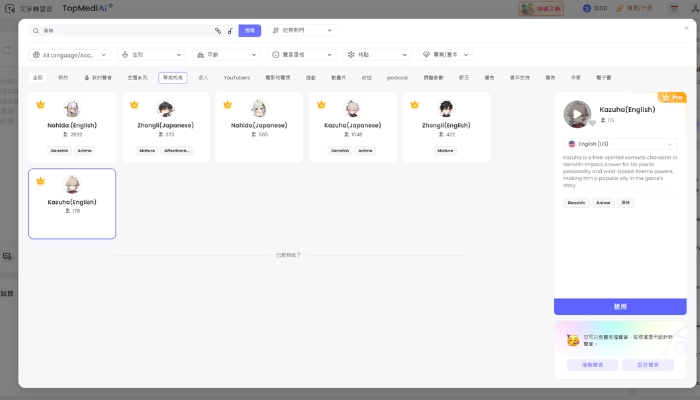Select the movies and TV tab
Screen dimensions: 700x400
click(278, 78)
